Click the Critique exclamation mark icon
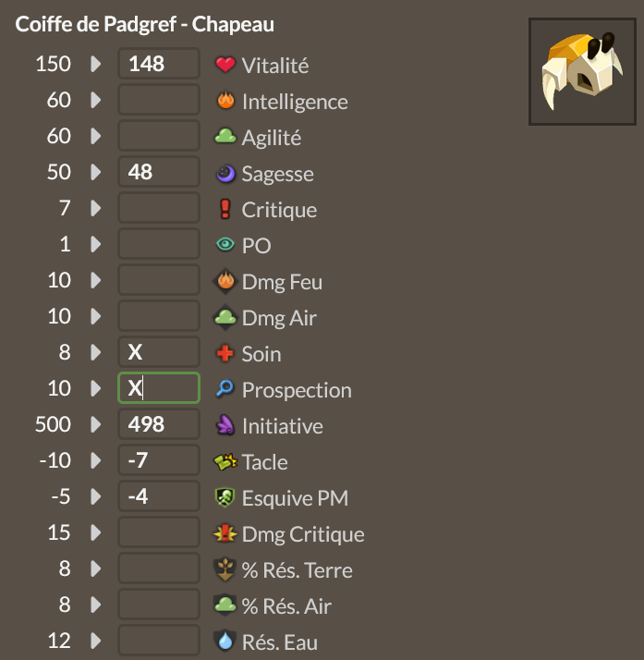 (x=225, y=209)
